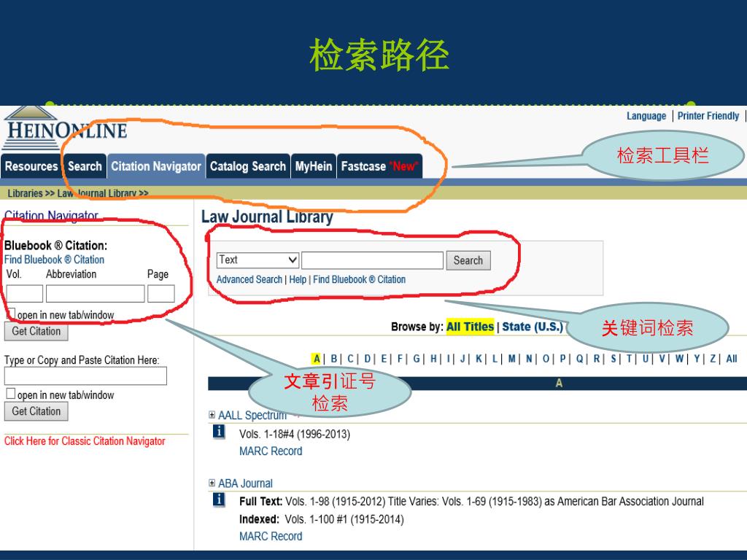Select letter U in alphabet index

coord(646,359)
